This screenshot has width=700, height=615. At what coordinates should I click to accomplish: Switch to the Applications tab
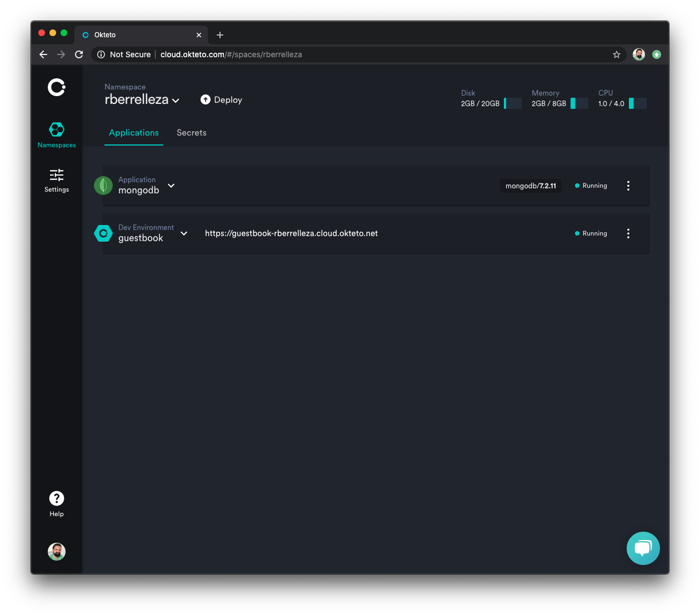coord(134,133)
